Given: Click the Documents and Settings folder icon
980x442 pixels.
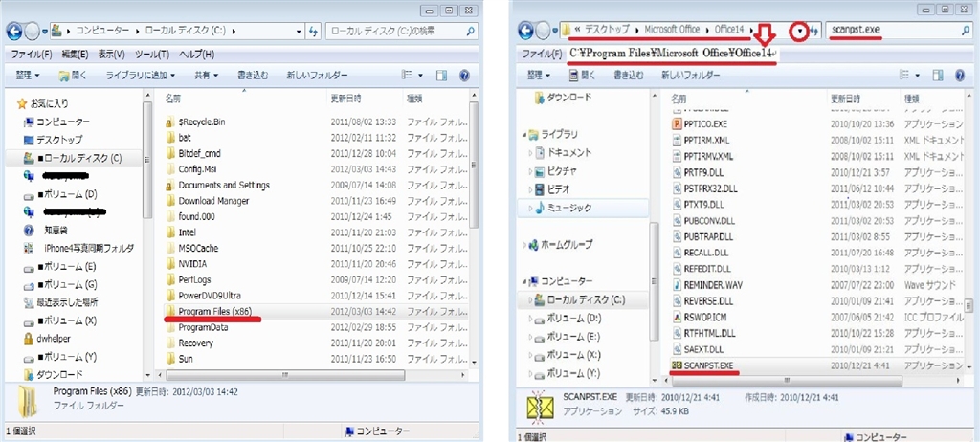Looking at the screenshot, I should coord(169,185).
